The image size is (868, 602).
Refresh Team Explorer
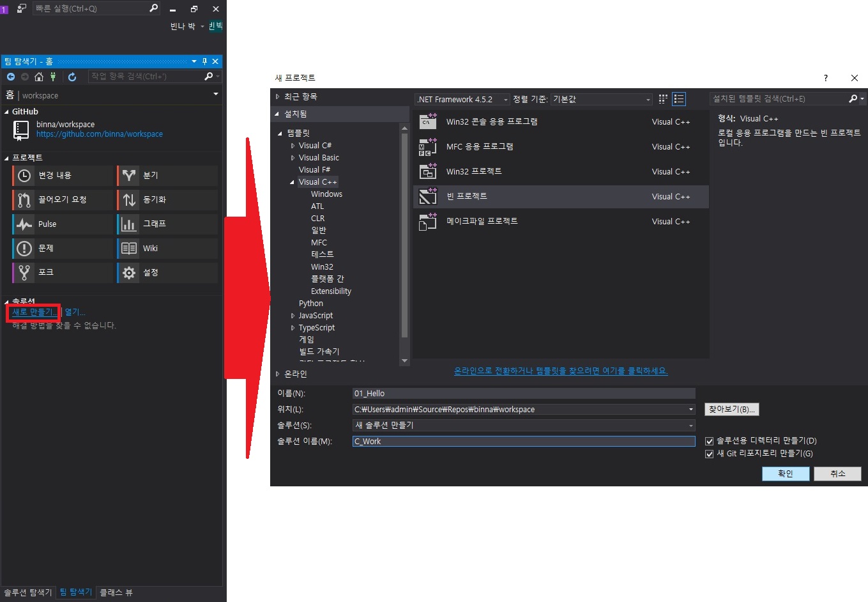72,77
